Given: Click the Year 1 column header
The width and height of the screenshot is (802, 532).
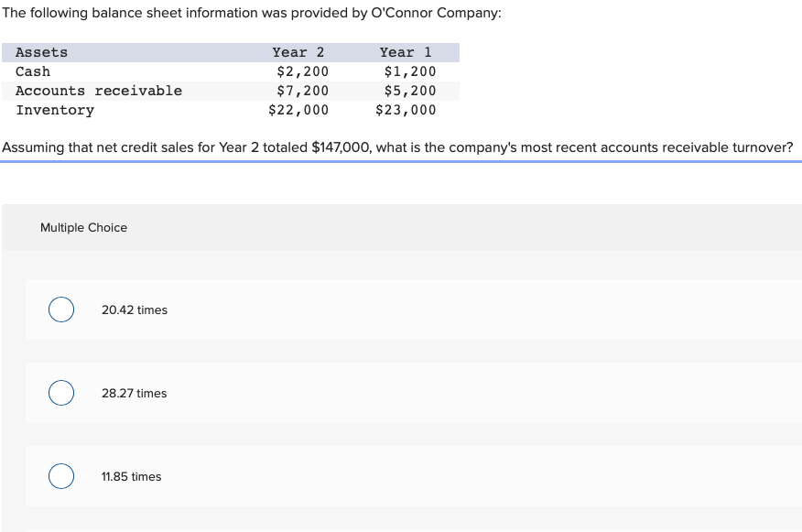Looking at the screenshot, I should 406,52.
